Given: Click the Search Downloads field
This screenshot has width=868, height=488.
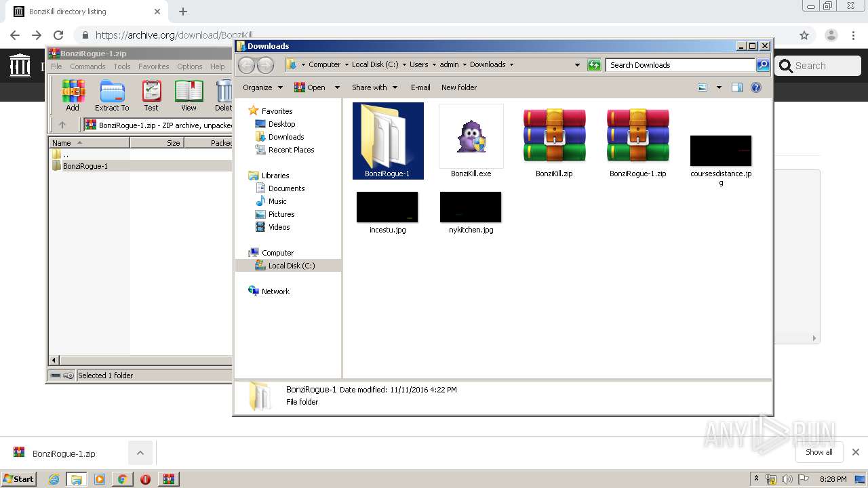Looking at the screenshot, I should pos(680,65).
